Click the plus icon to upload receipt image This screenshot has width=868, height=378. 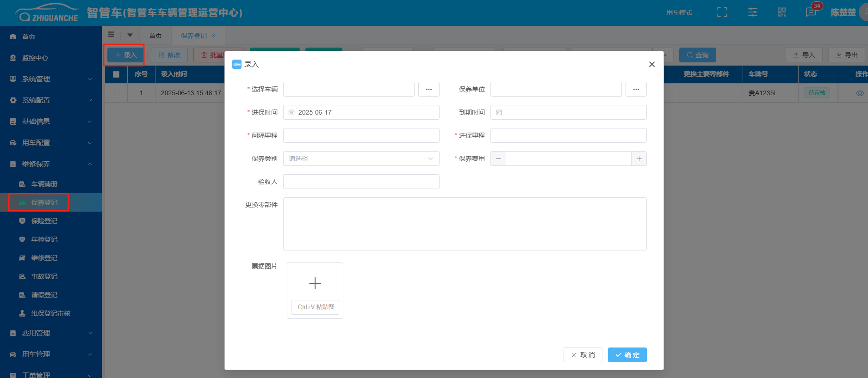tap(315, 283)
